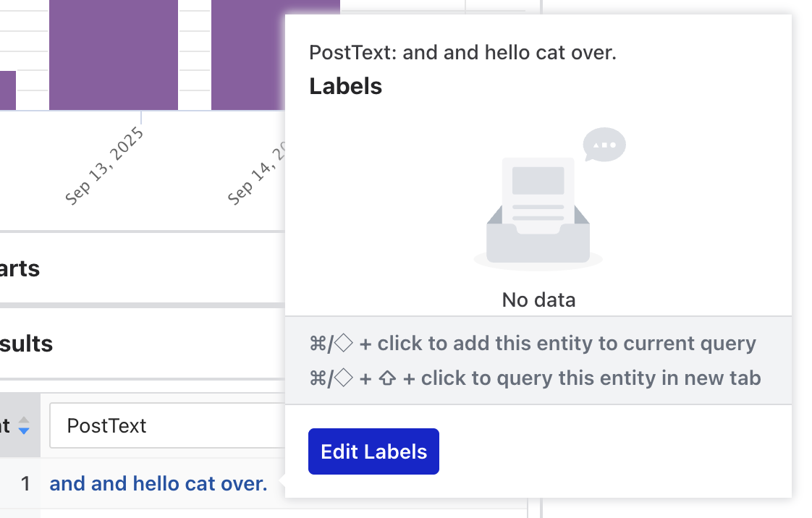Click the speech bubble icon above the inbox illustration
This screenshot has height=518, width=812.
pos(604,145)
